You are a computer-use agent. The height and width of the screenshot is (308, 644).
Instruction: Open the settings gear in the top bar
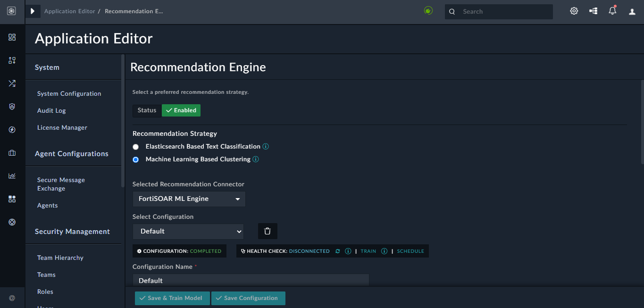pos(574,10)
